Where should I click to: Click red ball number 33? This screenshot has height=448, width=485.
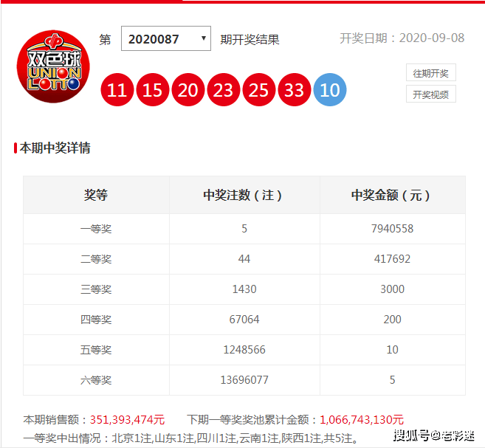[294, 89]
